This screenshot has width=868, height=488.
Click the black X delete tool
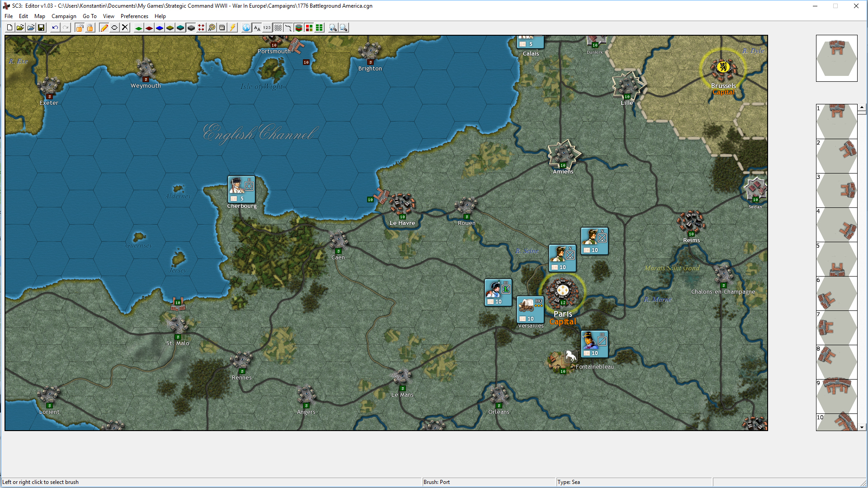pos(125,28)
